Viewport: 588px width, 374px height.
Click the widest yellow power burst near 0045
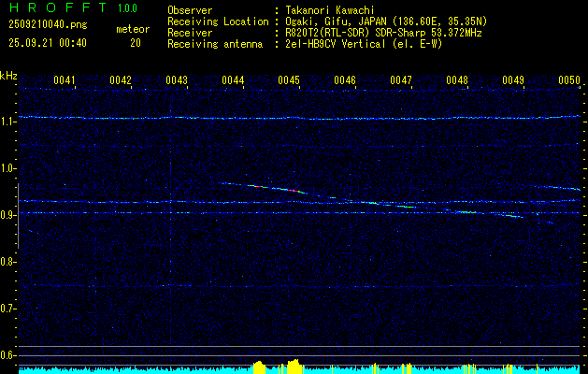point(294,366)
